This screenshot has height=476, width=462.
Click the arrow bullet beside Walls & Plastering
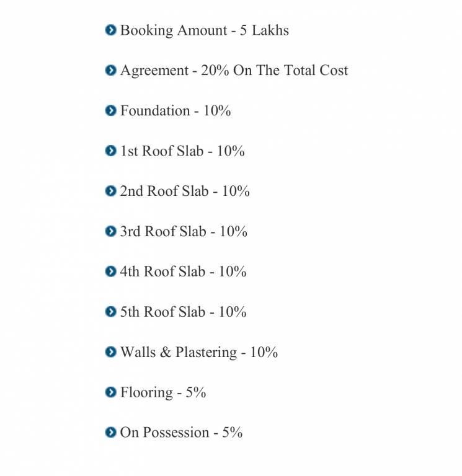(x=111, y=352)
